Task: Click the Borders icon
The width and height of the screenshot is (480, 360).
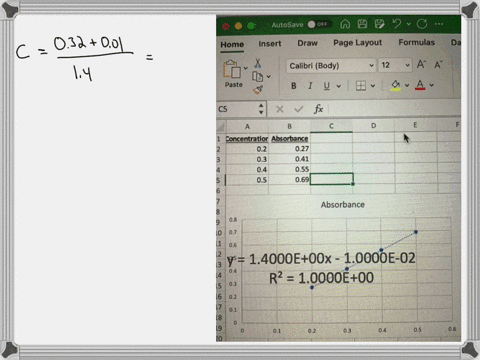Action: 361,86
